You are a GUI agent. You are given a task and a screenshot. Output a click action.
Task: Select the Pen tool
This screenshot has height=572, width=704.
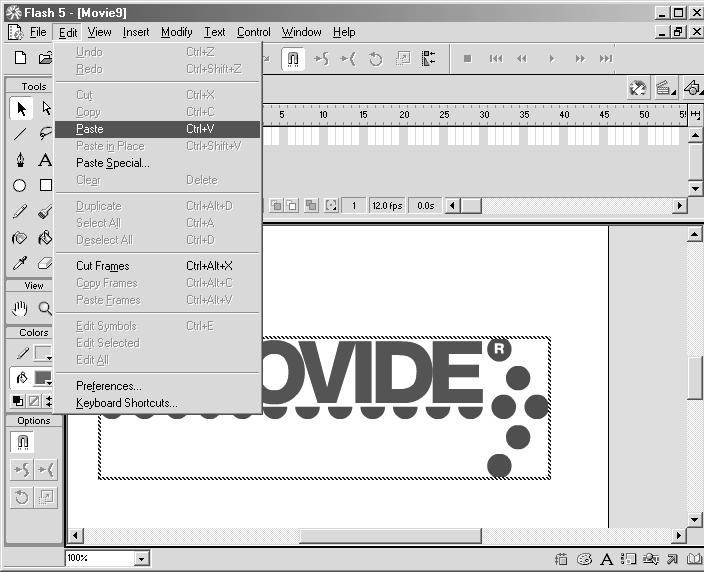[21, 159]
